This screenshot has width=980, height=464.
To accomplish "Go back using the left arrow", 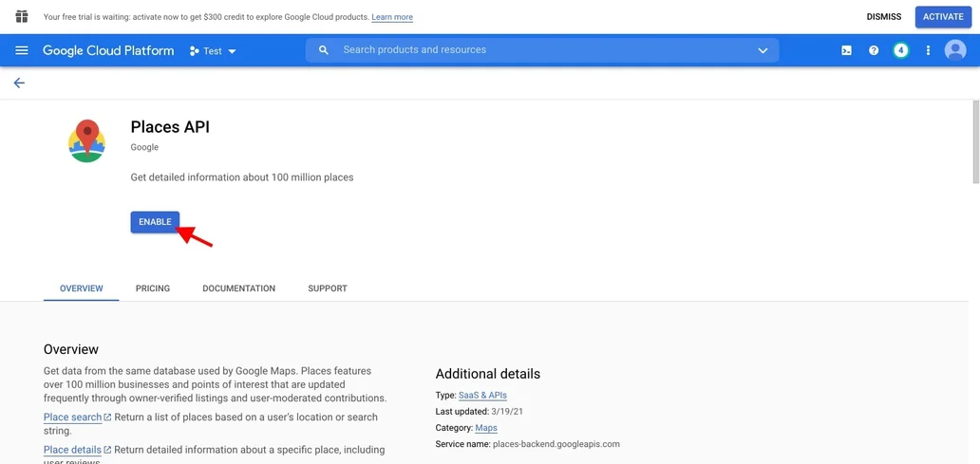I will point(19,84).
